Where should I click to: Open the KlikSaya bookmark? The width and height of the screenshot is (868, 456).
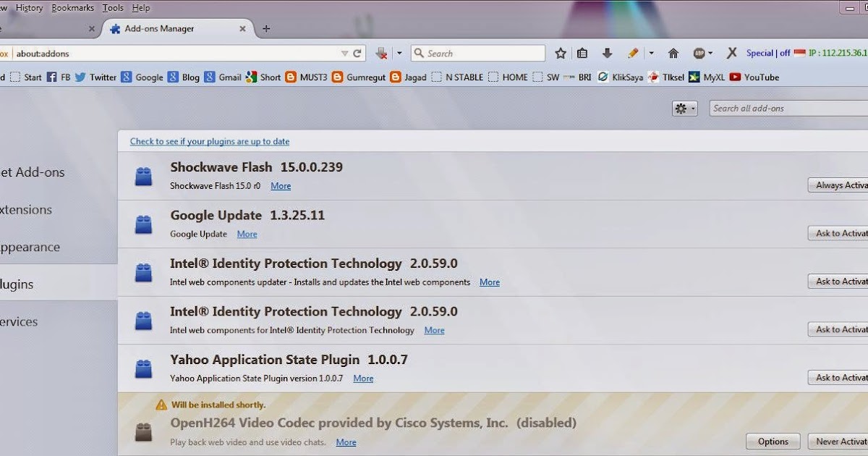621,77
